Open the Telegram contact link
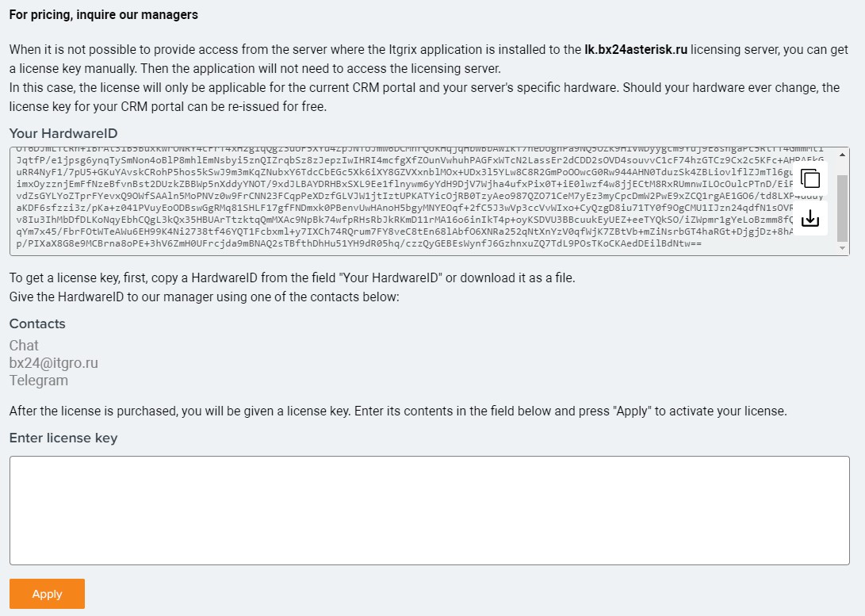This screenshot has height=616, width=865. point(39,381)
